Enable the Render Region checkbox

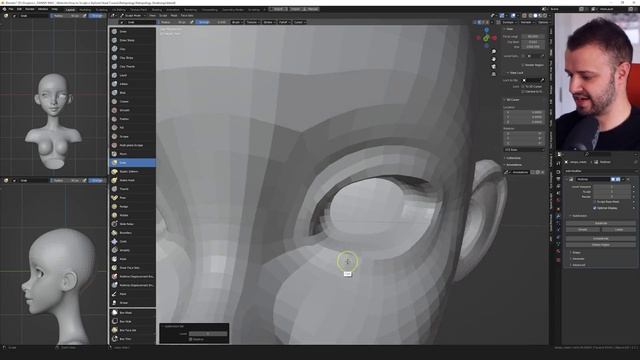coord(522,65)
